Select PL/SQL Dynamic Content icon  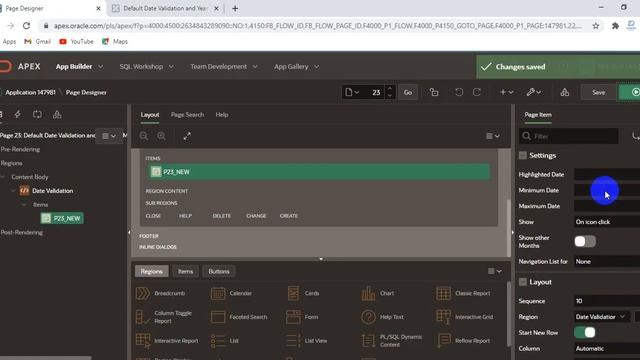click(368, 340)
